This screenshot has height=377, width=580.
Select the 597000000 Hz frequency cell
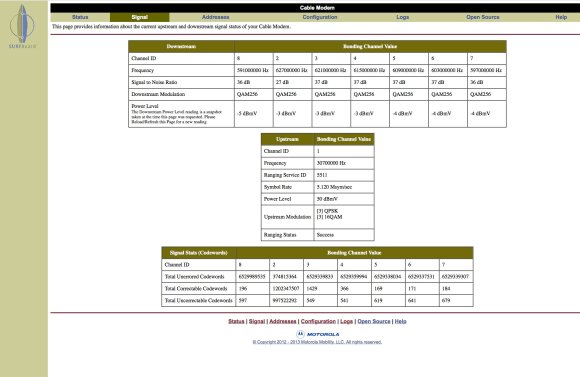pyautogui.click(x=486, y=70)
